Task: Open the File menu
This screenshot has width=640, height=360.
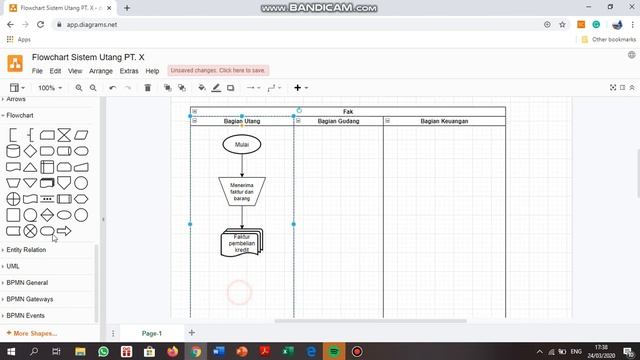Action: 37,71
